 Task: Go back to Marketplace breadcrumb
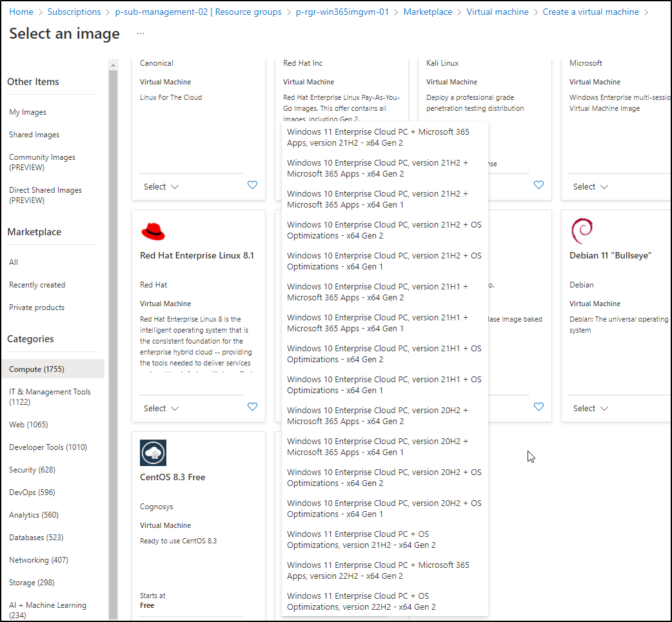pos(428,12)
